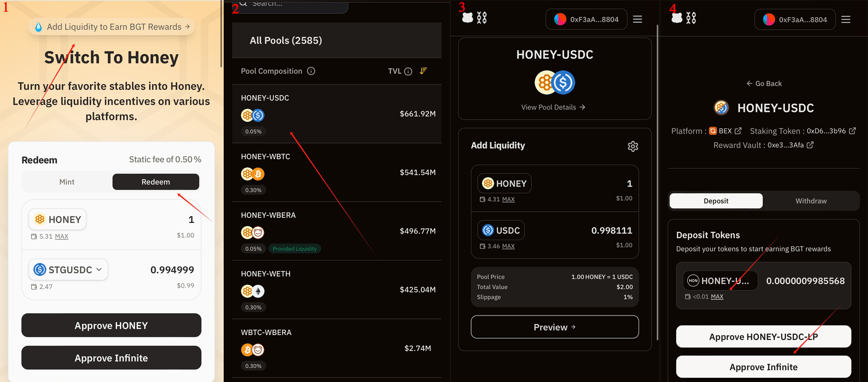The image size is (868, 382).
Task: Click Approve Infinite in Redeem panel
Action: pos(111,358)
